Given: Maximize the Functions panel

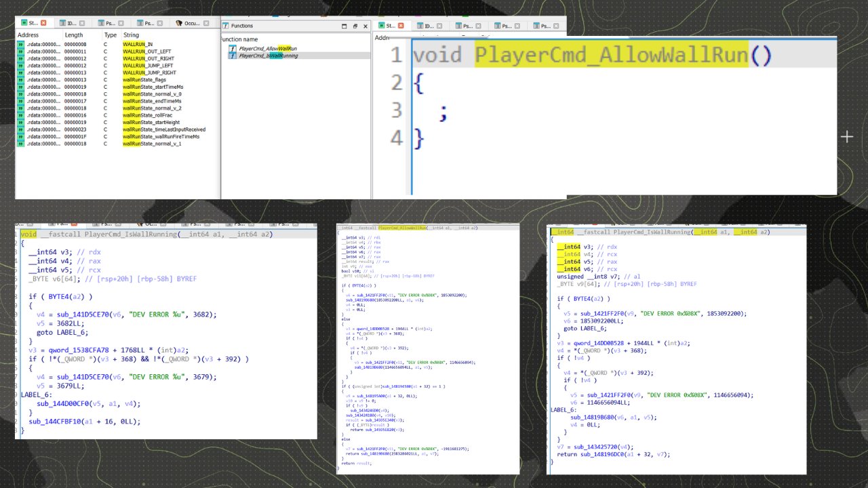Looking at the screenshot, I should [344, 26].
